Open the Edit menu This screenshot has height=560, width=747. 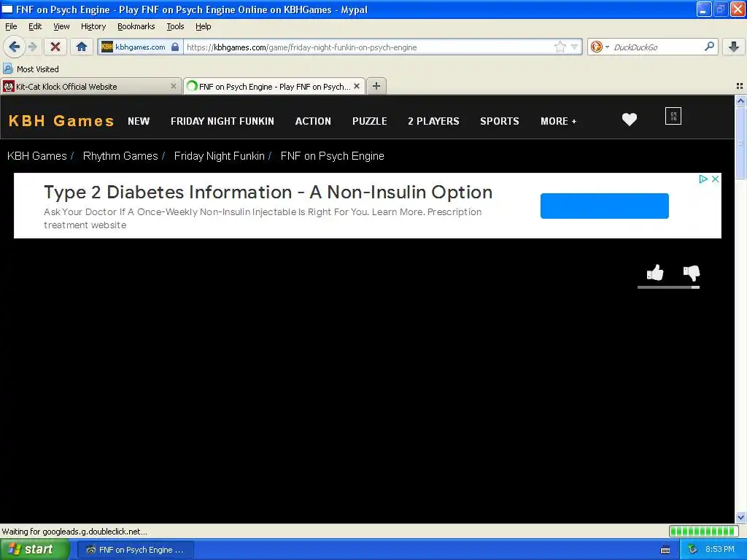coord(35,26)
